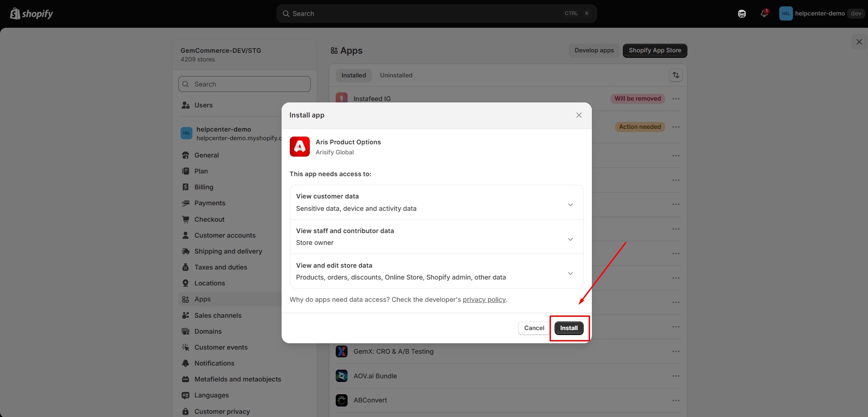This screenshot has width=868, height=417.
Task: Click the GemX app icon
Action: coord(342,351)
